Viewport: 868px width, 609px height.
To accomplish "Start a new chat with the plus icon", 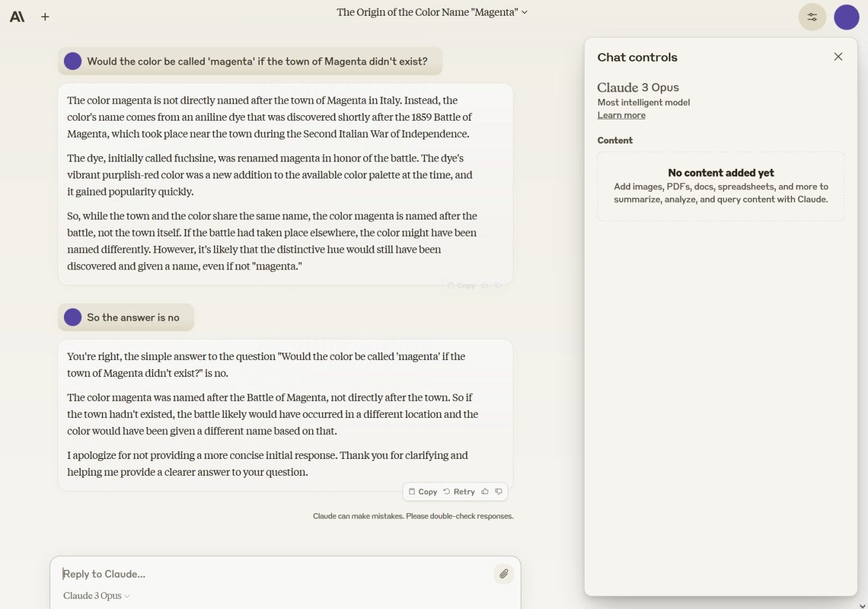I will pos(45,16).
